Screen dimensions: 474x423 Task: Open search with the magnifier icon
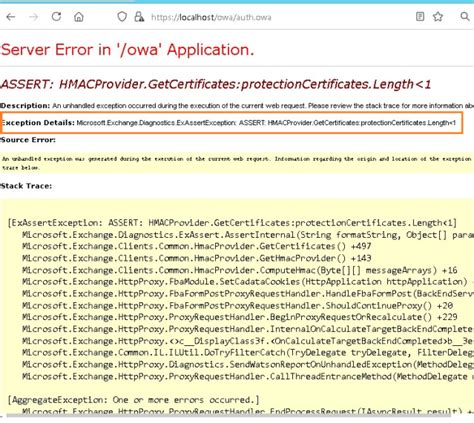(465, 16)
